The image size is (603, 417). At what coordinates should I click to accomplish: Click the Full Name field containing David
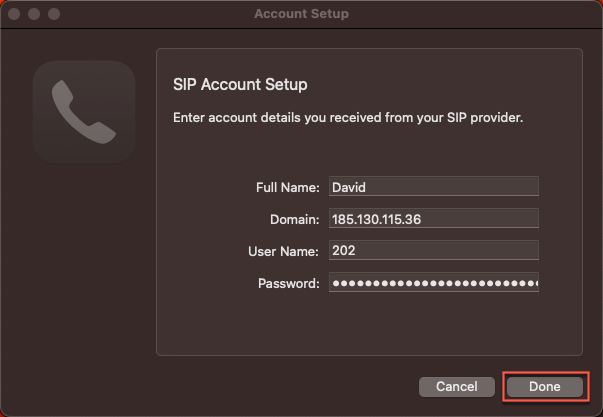432,186
